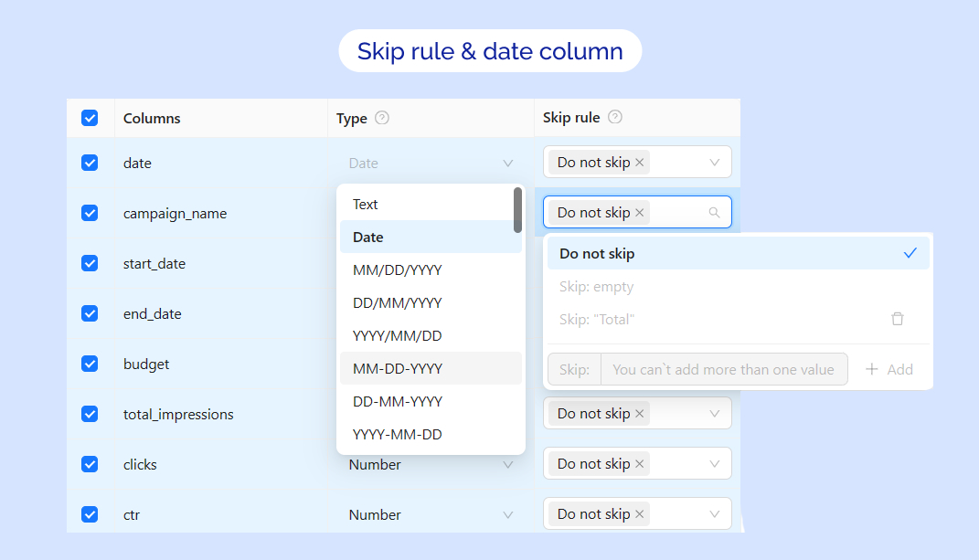The width and height of the screenshot is (979, 560).
Task: Click the Skip value input field
Action: [x=722, y=369]
